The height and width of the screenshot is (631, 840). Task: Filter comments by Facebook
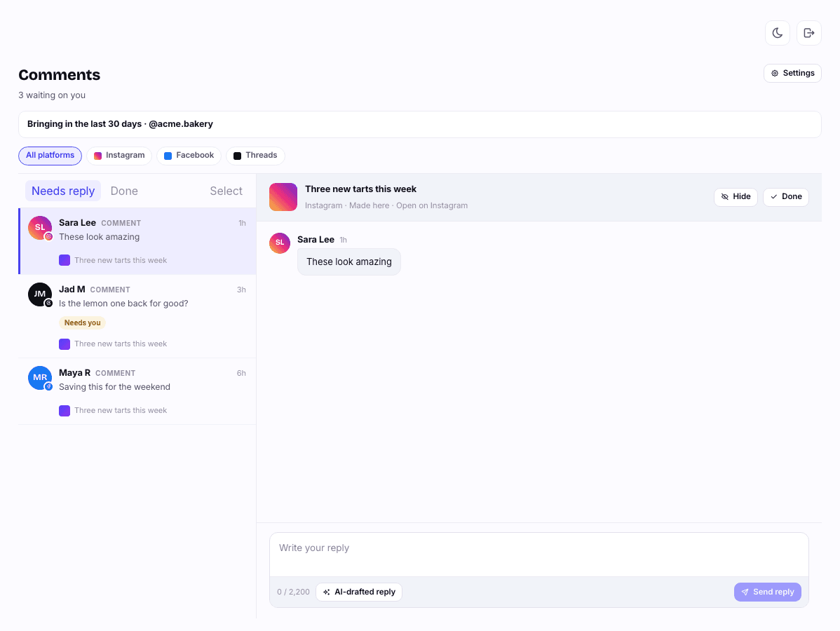(189, 156)
